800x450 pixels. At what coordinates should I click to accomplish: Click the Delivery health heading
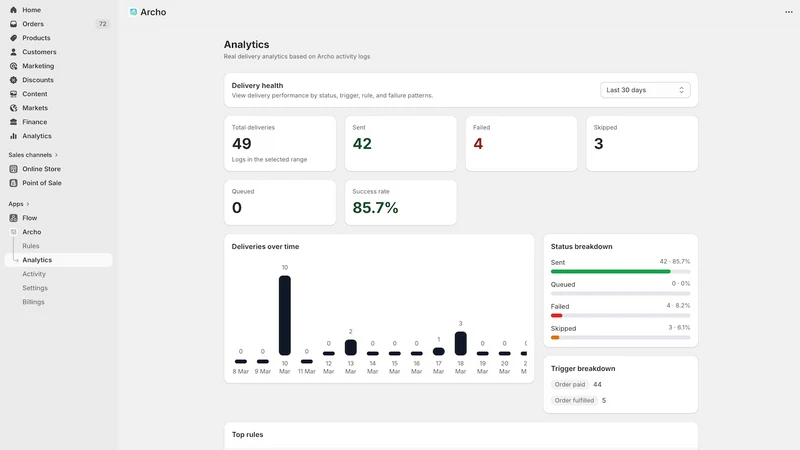[x=257, y=86]
